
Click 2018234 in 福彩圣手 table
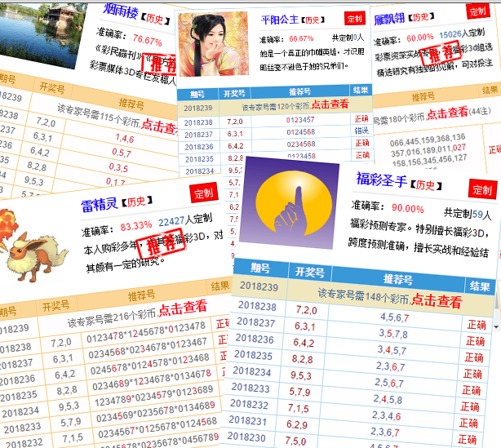click(x=251, y=371)
